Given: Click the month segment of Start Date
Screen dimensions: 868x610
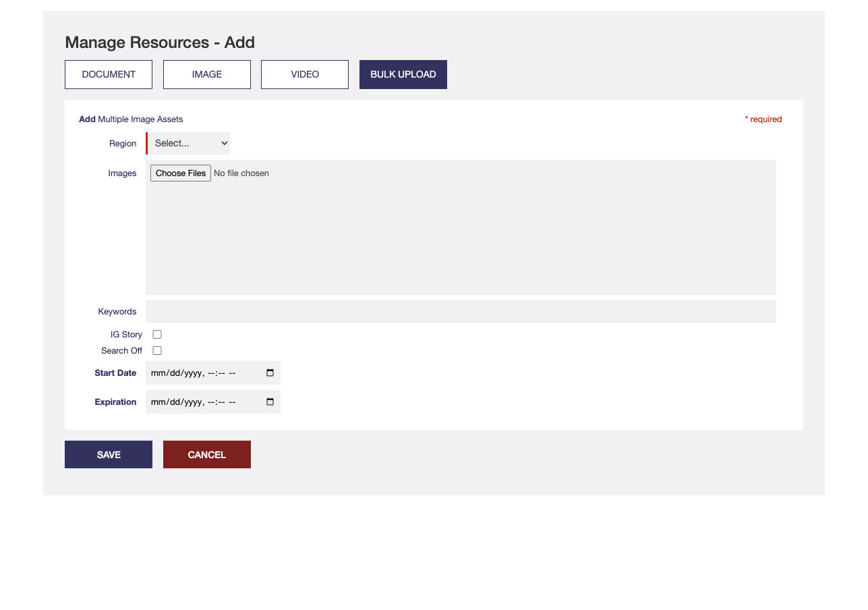Looking at the screenshot, I should [x=158, y=373].
